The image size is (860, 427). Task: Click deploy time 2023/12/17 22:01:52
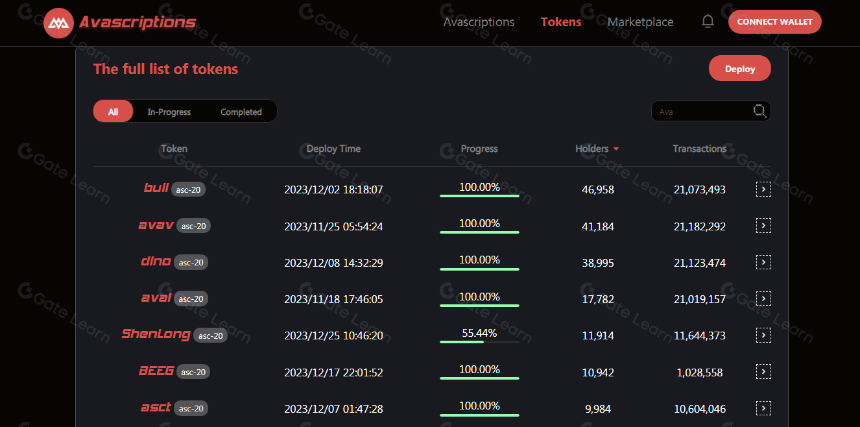(333, 372)
